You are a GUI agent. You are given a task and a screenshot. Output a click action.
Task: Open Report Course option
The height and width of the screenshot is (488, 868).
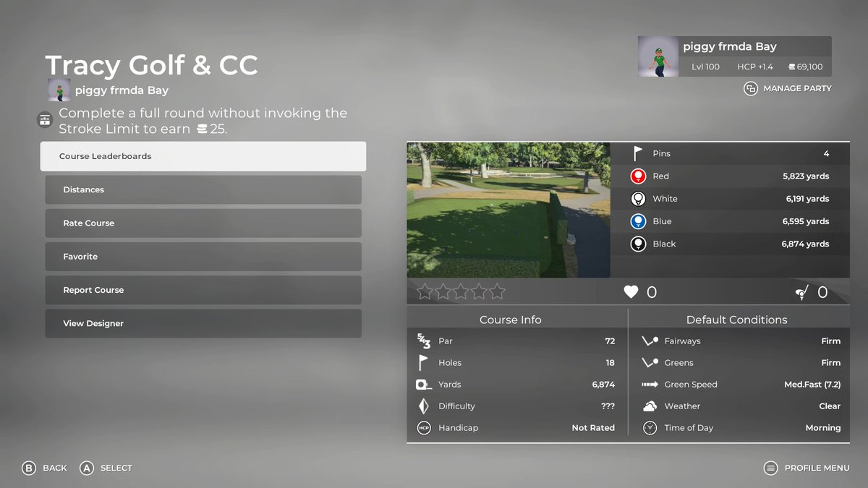coord(203,290)
